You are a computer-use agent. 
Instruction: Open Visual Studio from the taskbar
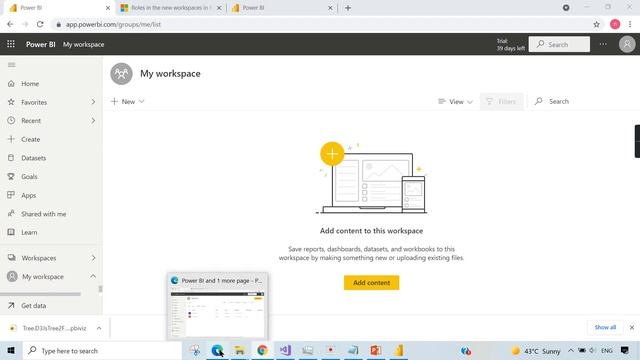[285, 350]
